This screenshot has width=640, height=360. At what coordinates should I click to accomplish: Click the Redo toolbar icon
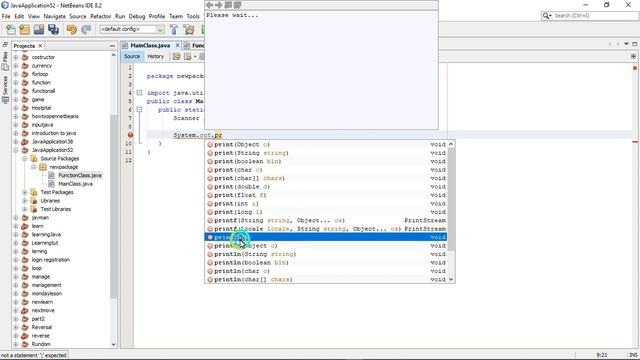tap(86, 29)
